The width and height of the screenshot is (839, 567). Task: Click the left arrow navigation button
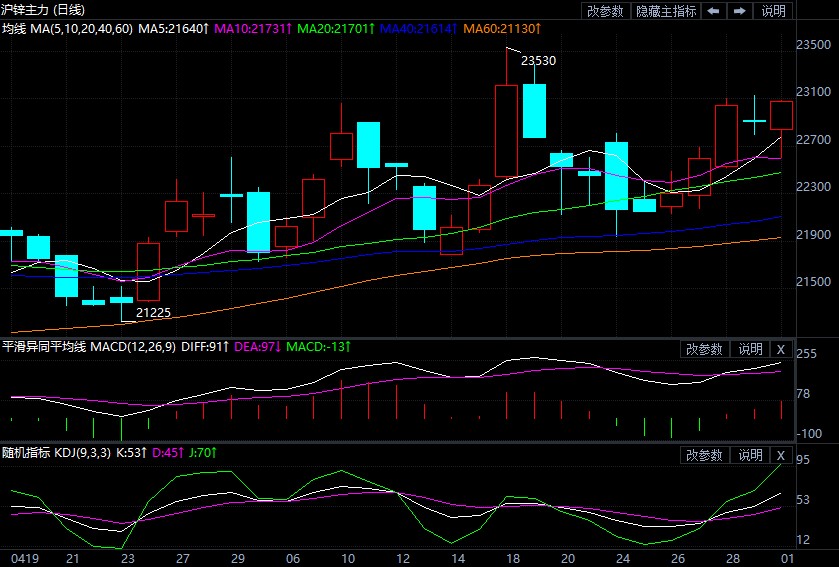tap(712, 11)
